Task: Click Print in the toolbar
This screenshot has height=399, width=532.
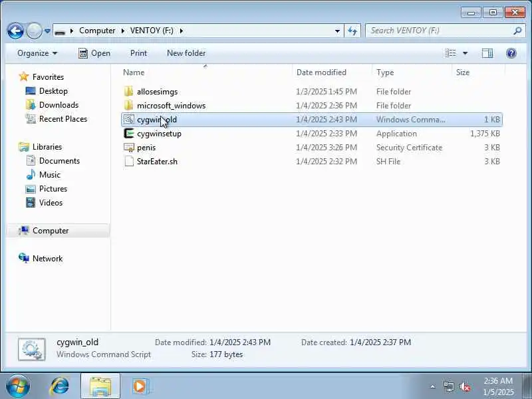Action: tap(138, 53)
